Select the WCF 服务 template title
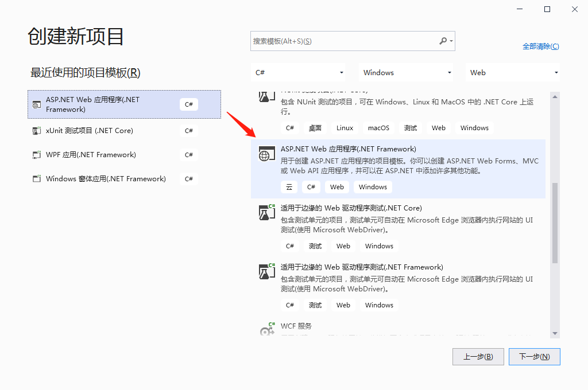 point(296,326)
